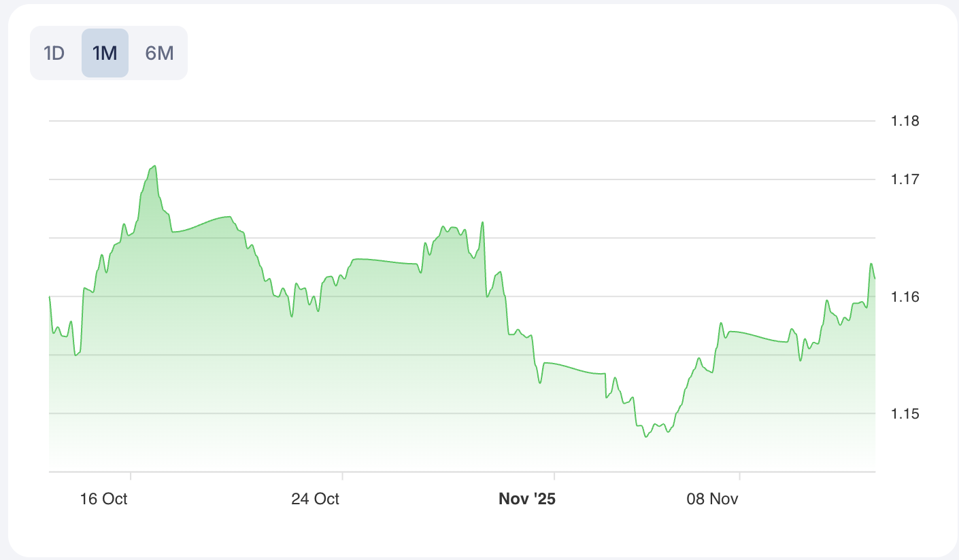
Task: Click the sharp spike just before Nov '25
Action: (482, 222)
